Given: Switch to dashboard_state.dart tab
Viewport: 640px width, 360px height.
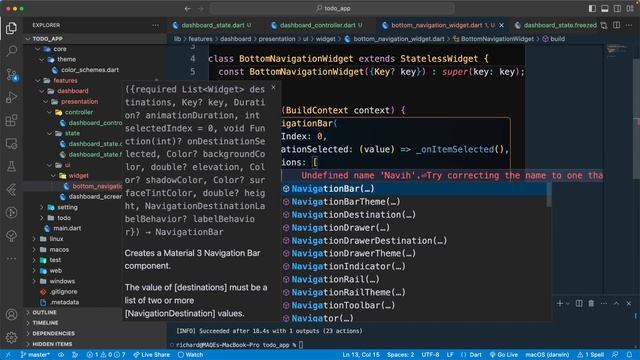Looking at the screenshot, I should coord(213,25).
